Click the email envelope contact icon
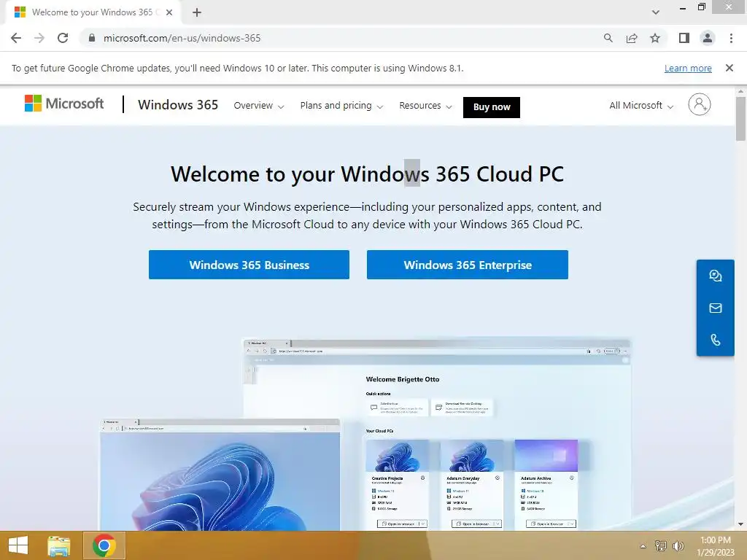Screen dimensions: 747x560 click(x=716, y=308)
